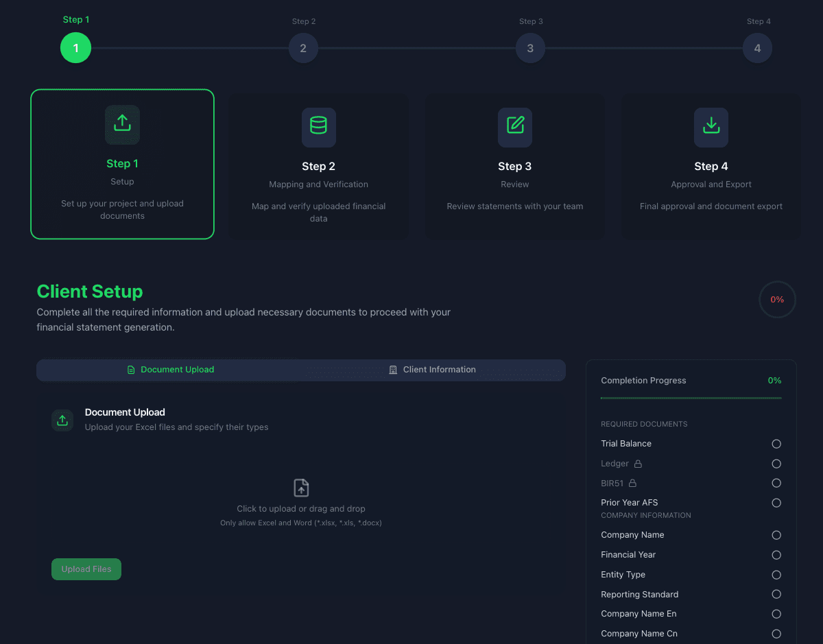Click the 'Prior Year AFS' label

point(629,503)
